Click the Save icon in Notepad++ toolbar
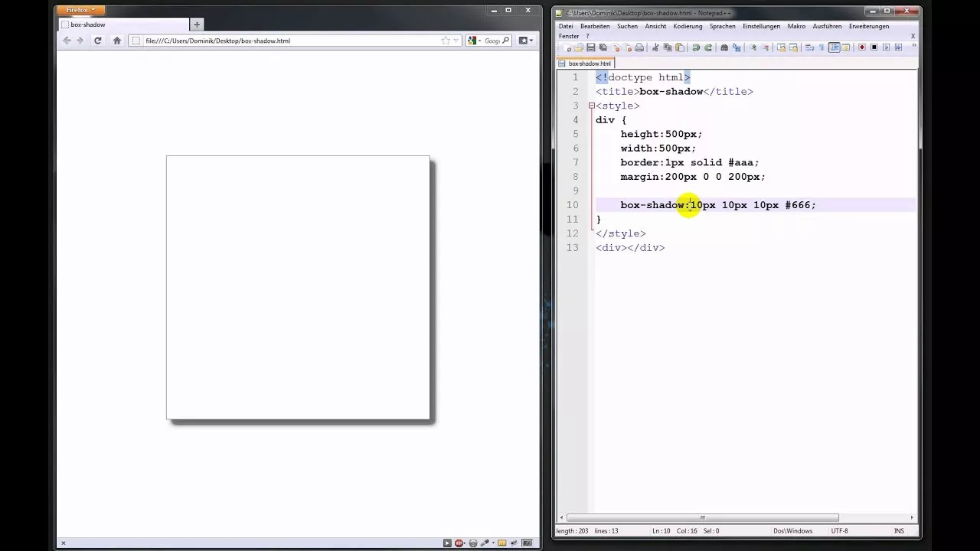Viewport: 980px width, 551px height. coord(592,47)
